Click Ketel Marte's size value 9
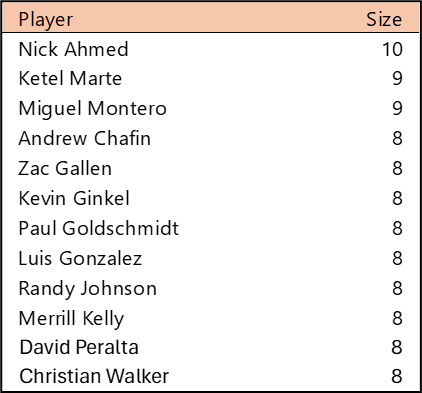This screenshot has height=393, width=422. coord(397,79)
